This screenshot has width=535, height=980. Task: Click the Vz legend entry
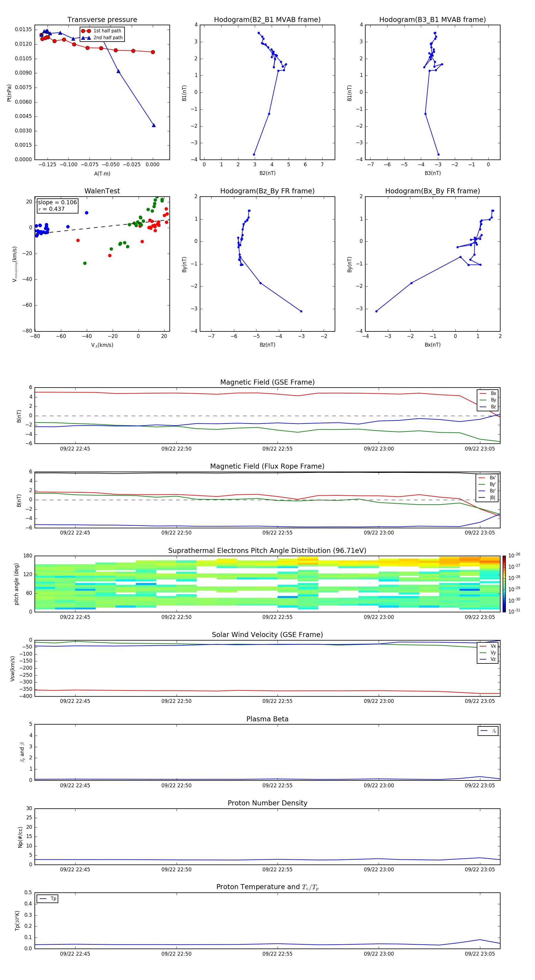pyautogui.click(x=488, y=659)
